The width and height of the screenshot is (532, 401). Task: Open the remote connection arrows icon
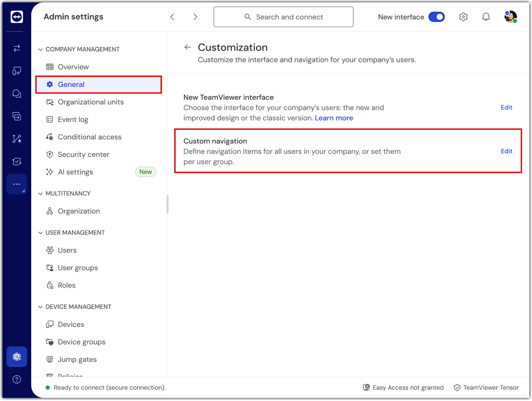(17, 48)
